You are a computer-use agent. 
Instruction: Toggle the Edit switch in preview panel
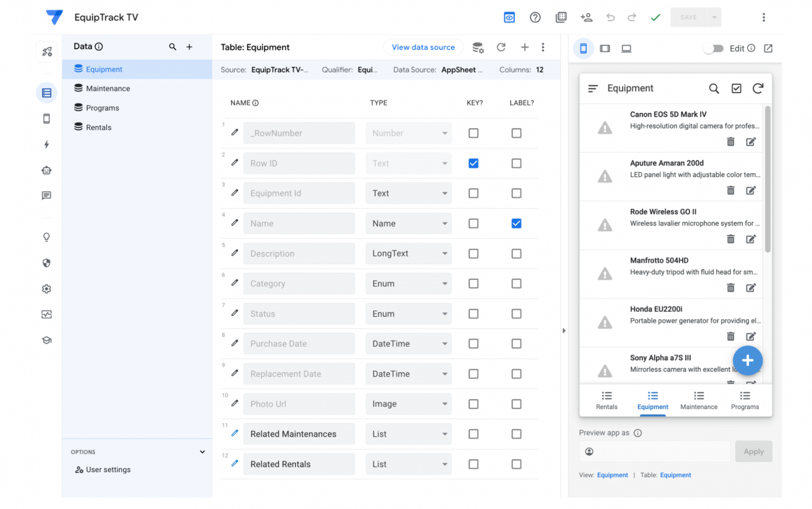pos(713,48)
